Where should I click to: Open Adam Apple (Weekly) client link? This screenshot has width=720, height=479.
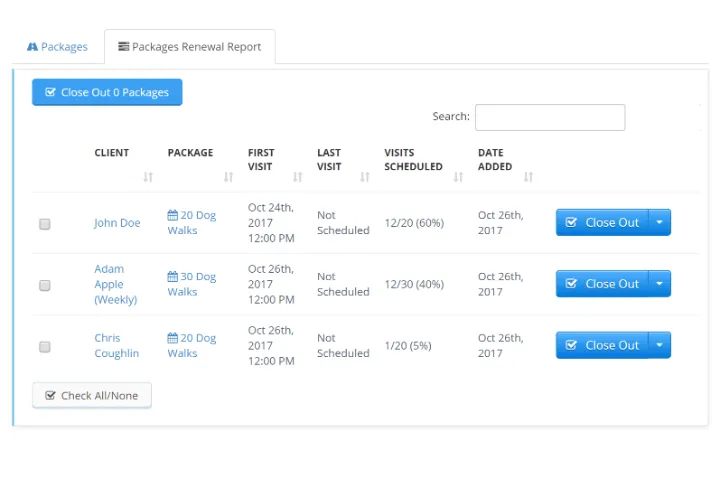[x=116, y=284]
